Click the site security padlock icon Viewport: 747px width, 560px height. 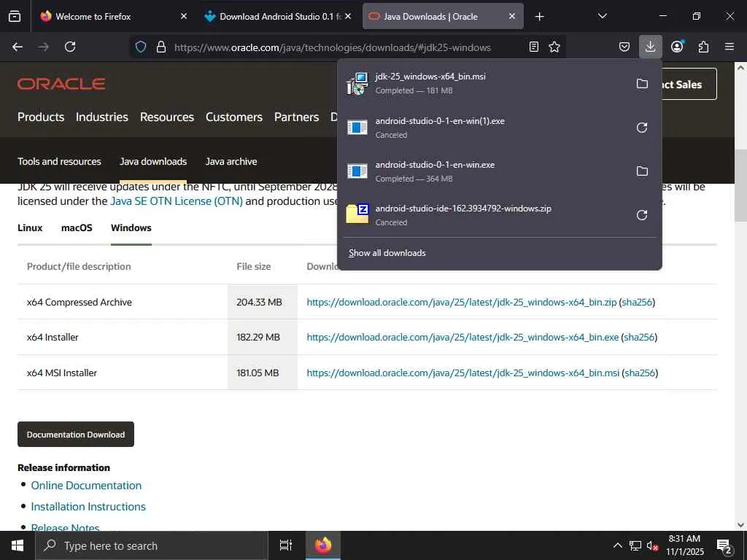pos(161,47)
